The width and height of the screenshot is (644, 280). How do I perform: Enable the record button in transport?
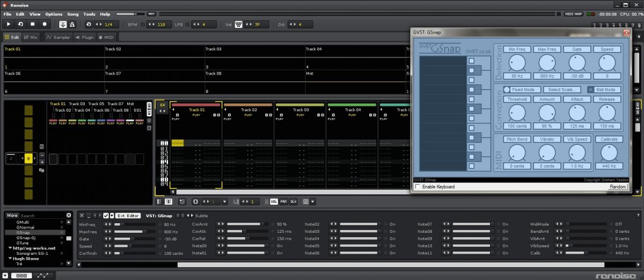(45, 24)
